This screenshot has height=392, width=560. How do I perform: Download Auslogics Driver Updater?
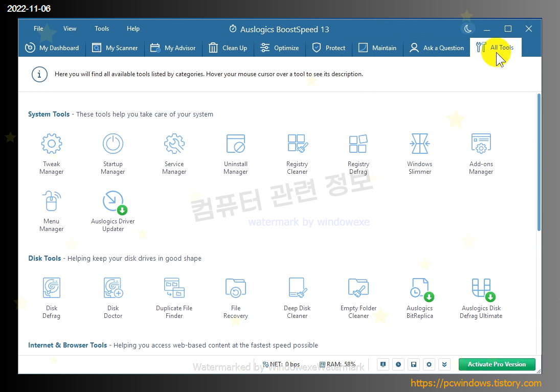(x=113, y=211)
